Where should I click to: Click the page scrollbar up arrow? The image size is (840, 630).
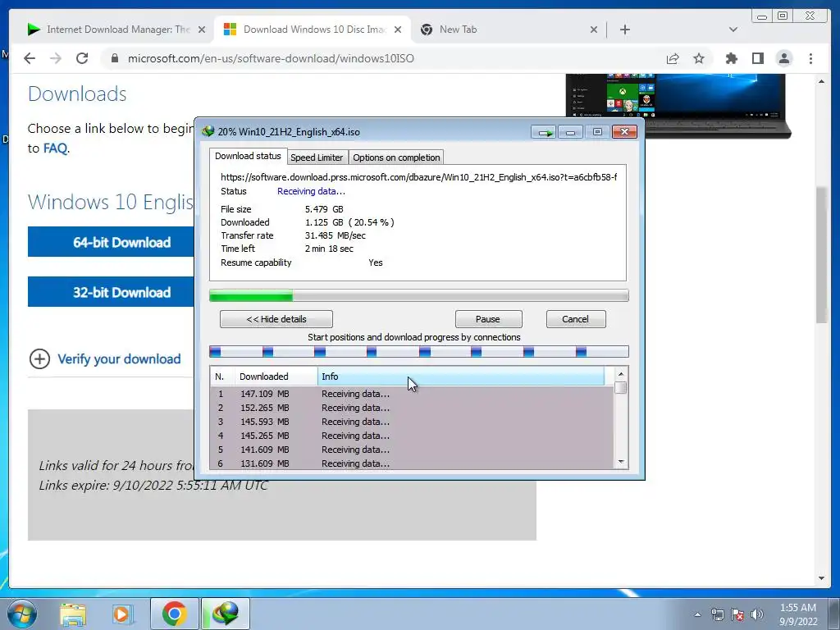(822, 81)
